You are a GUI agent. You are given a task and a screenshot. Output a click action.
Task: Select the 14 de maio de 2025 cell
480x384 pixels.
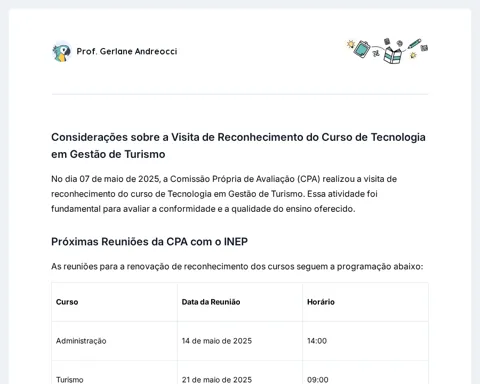(240, 341)
